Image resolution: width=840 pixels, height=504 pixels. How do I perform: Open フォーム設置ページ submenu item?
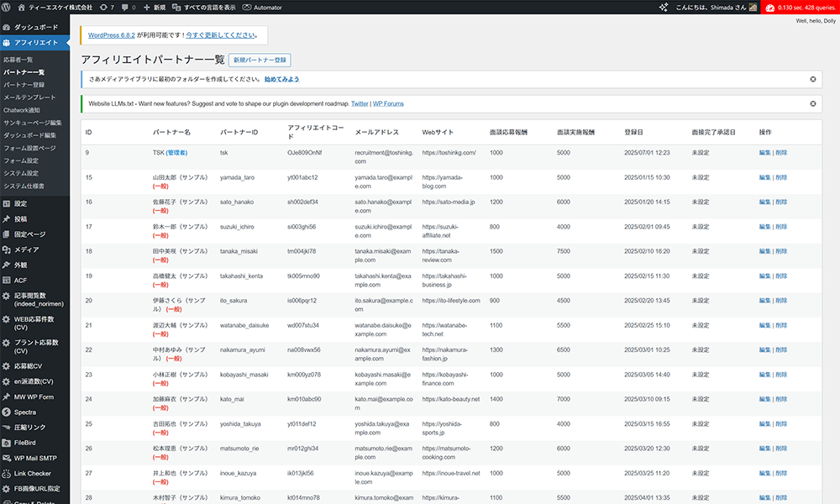29,149
